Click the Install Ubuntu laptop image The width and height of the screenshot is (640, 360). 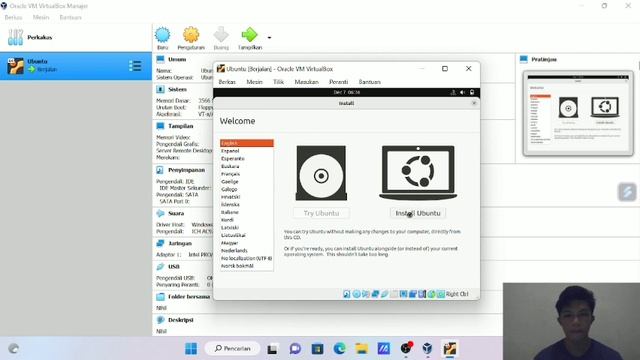(x=418, y=173)
